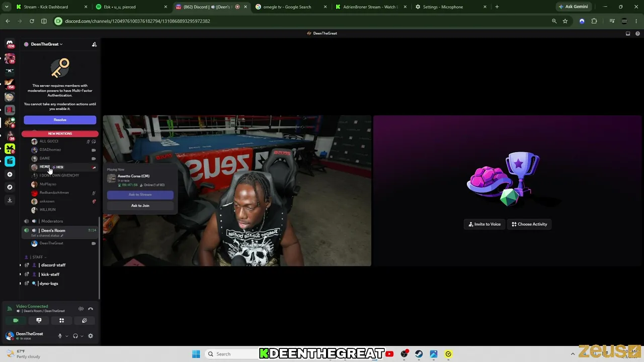644x362 pixels.
Task: Jump to the New Mentions banner
Action: (60, 134)
